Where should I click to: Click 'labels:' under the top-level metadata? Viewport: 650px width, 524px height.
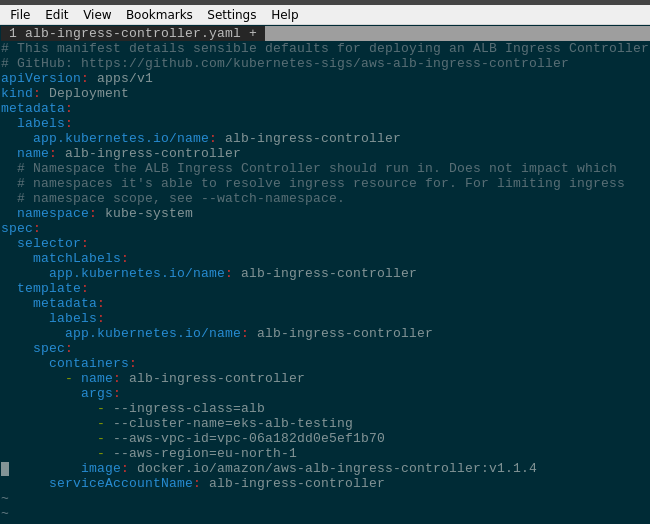click(44, 123)
